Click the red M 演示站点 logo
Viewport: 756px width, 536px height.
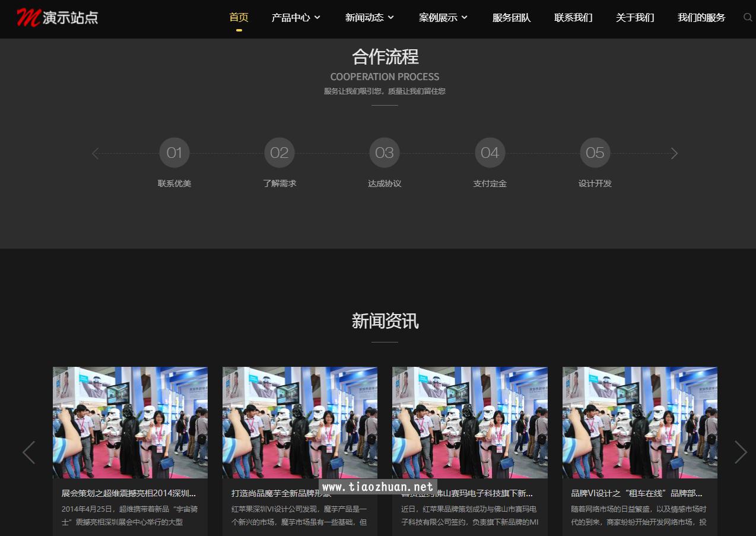pyautogui.click(x=58, y=18)
